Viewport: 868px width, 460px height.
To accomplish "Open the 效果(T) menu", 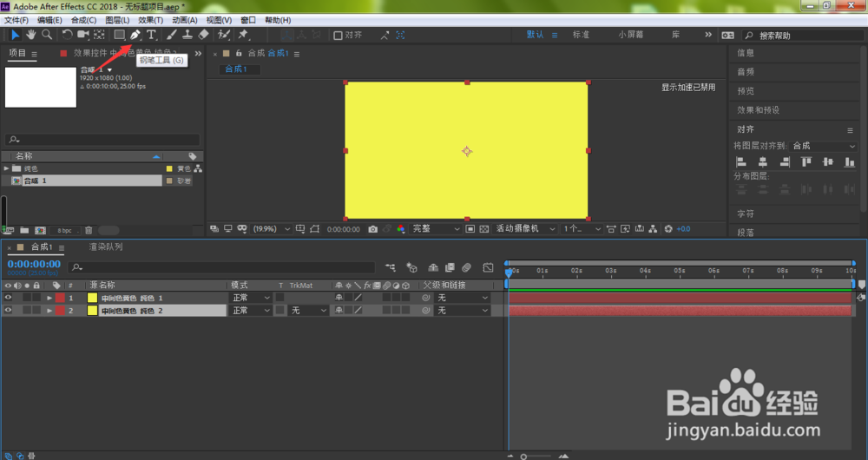I will click(150, 20).
